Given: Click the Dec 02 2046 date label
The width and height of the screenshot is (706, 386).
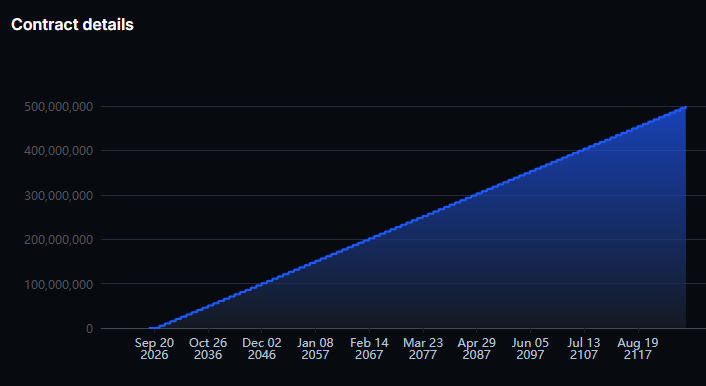Looking at the screenshot, I should coord(262,349).
